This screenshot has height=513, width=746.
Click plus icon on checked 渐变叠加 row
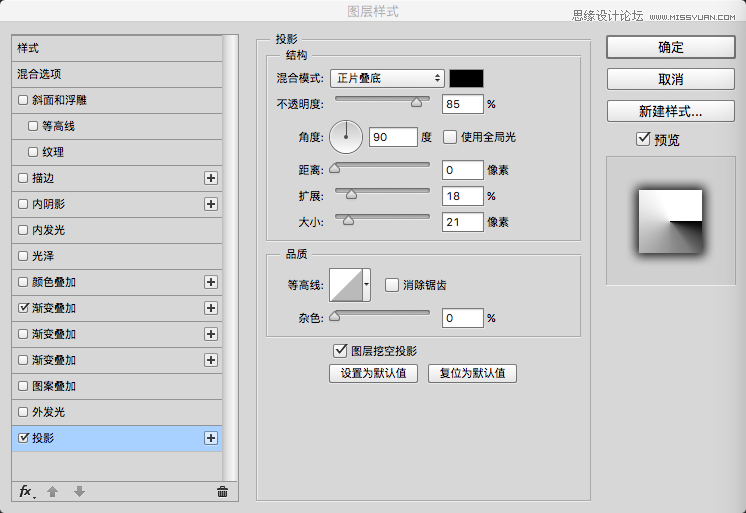[x=211, y=308]
